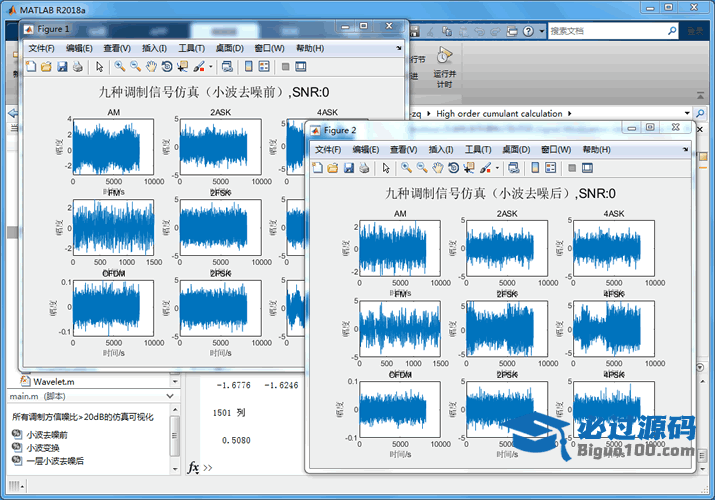This screenshot has height=500, width=715.
Task: Click the Rotate 3D tool in Figure 2
Action: [x=453, y=167]
